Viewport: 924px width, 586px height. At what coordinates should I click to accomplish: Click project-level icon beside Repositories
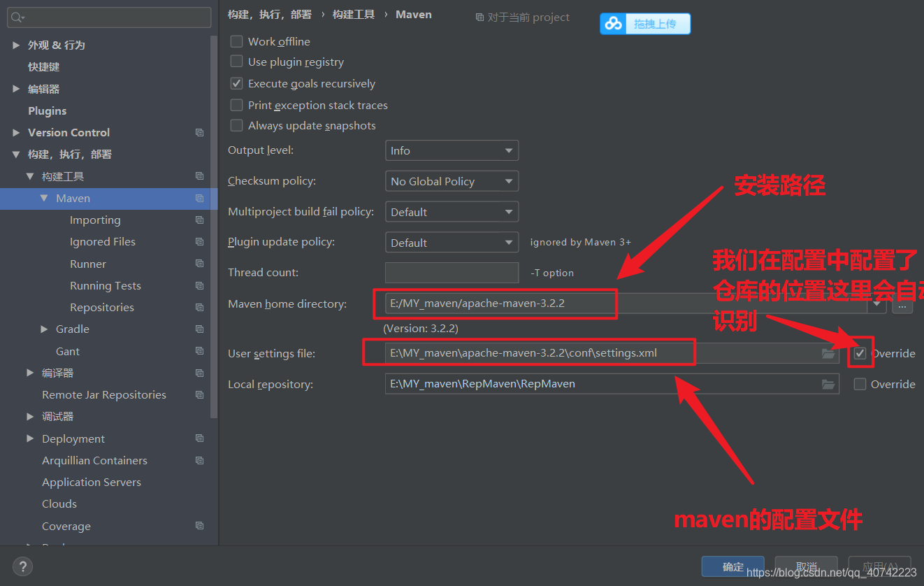200,307
